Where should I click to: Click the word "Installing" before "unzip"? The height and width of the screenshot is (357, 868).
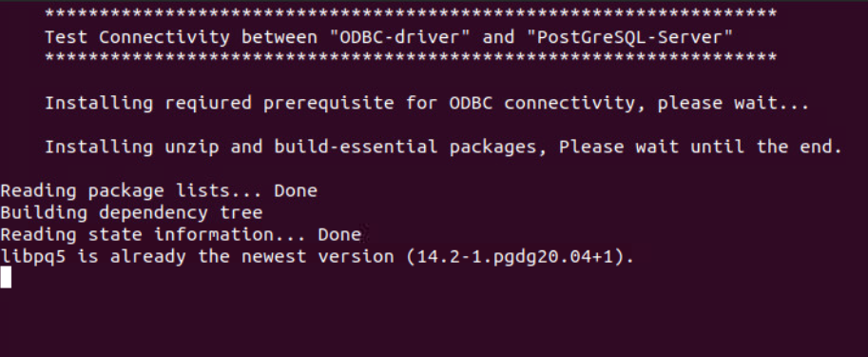click(99, 147)
